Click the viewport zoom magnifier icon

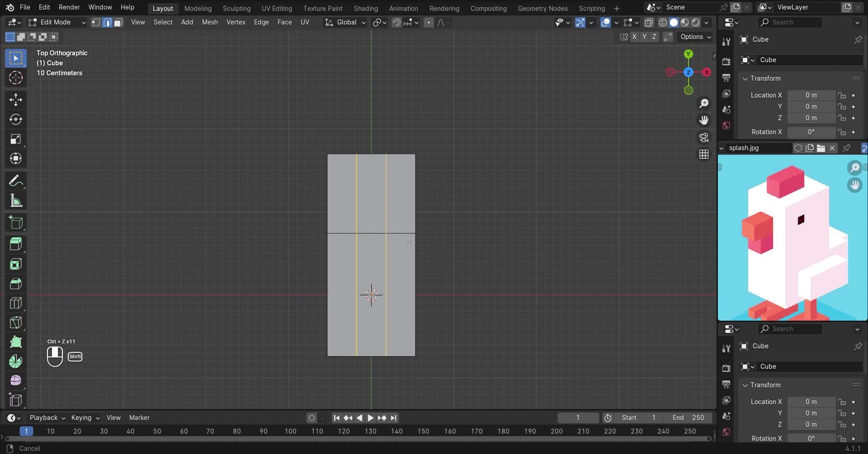(x=704, y=104)
